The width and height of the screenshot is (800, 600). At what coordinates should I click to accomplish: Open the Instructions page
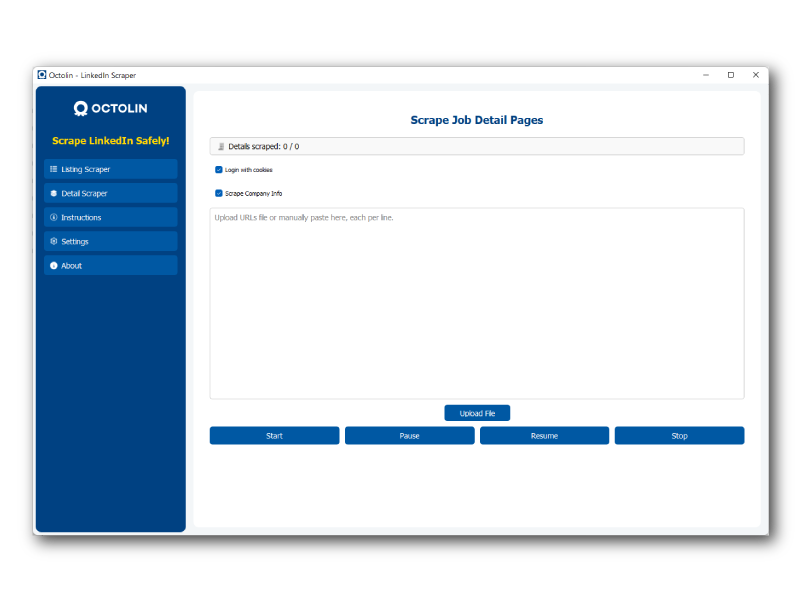(x=111, y=217)
